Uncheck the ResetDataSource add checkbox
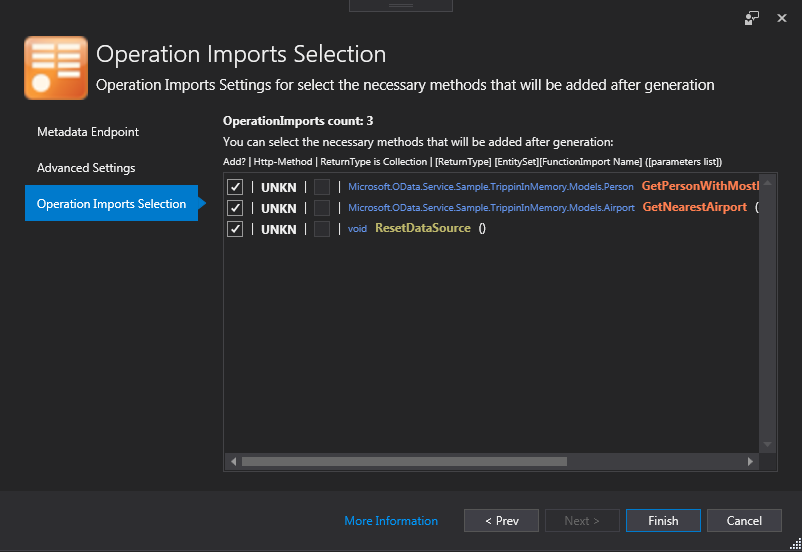The image size is (802, 552). [236, 229]
